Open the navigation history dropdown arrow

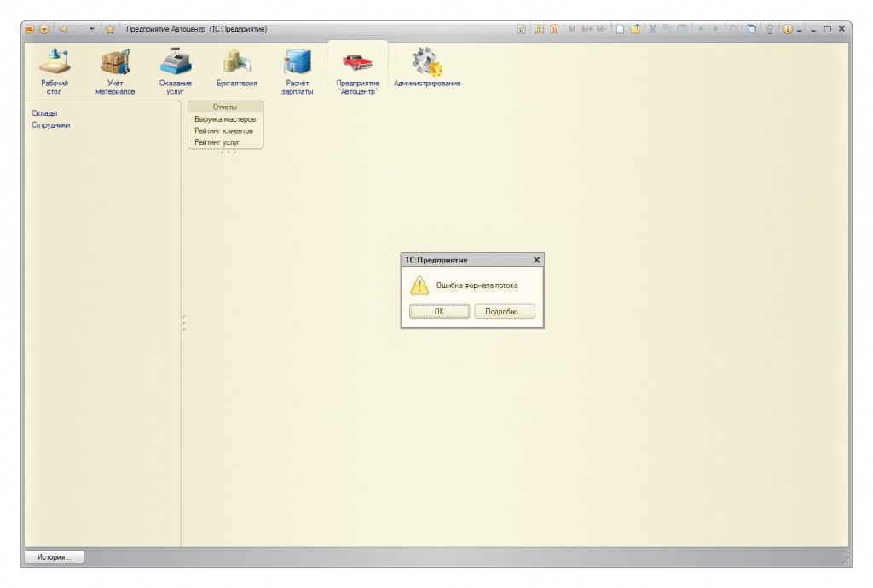[92, 29]
